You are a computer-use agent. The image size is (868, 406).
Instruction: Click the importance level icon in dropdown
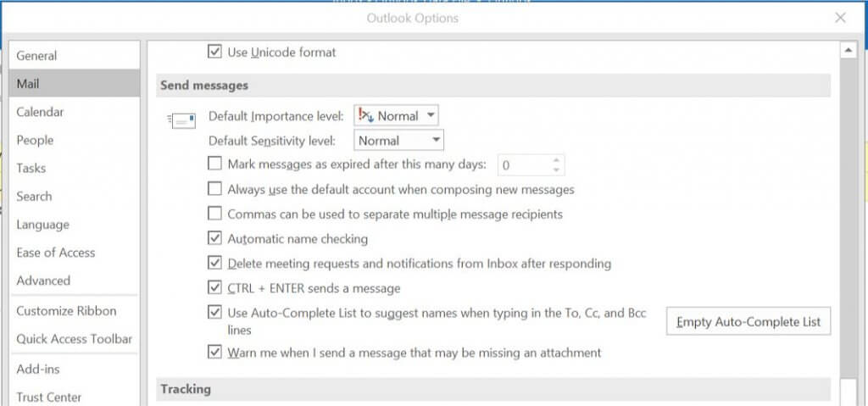tap(366, 115)
